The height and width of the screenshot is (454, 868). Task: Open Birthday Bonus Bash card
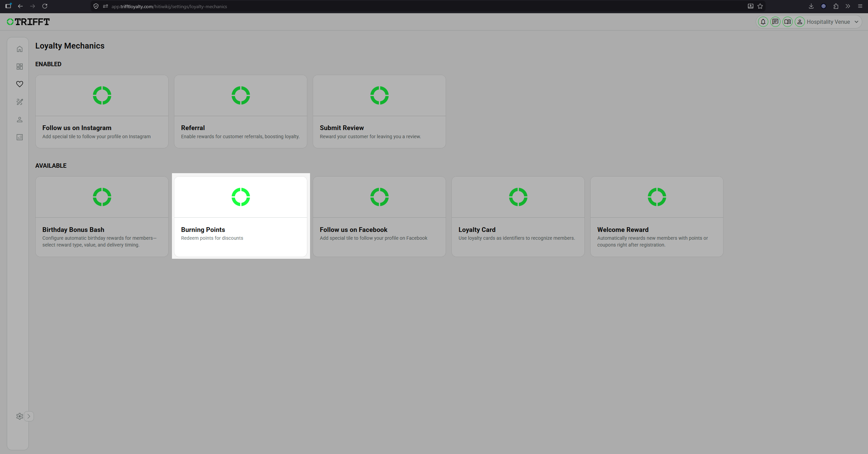[x=102, y=217]
